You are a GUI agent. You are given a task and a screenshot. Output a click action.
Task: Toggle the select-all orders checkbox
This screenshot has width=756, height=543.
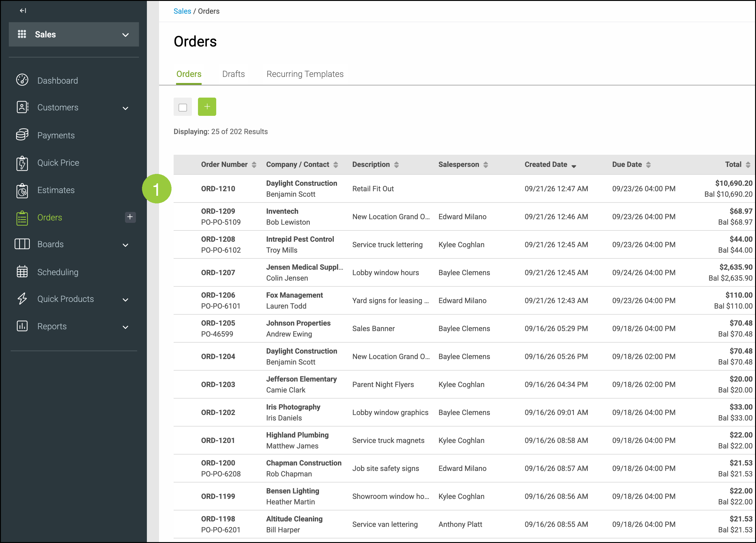(183, 107)
